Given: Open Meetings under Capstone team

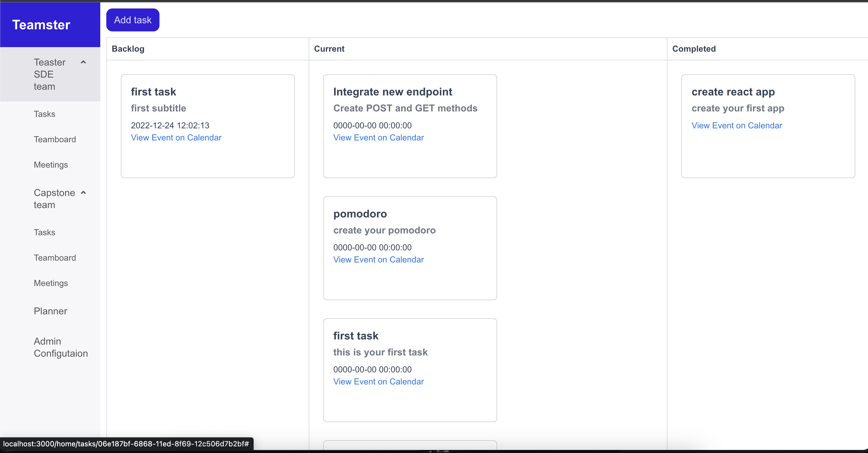Looking at the screenshot, I should click(51, 283).
